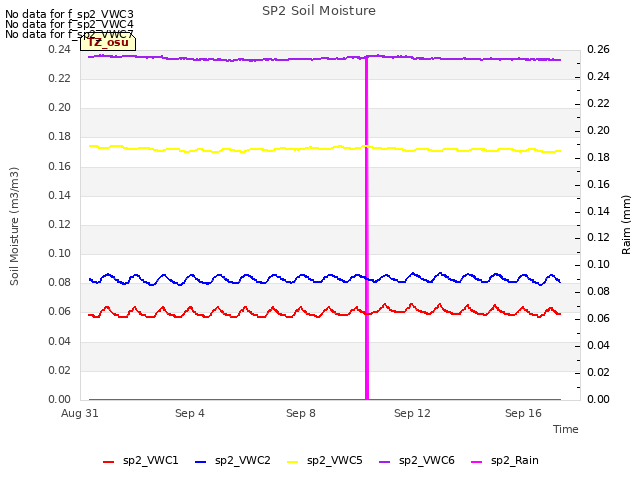Select the sp2_VWC5 legend label
This screenshot has width=640, height=480.
(335, 460)
